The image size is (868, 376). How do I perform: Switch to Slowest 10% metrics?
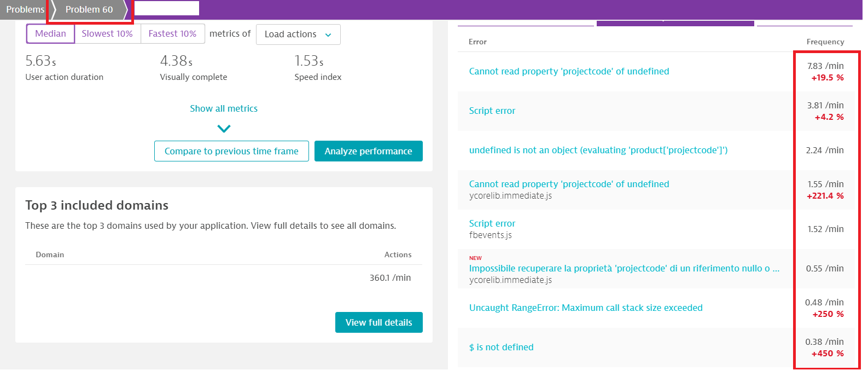(107, 34)
